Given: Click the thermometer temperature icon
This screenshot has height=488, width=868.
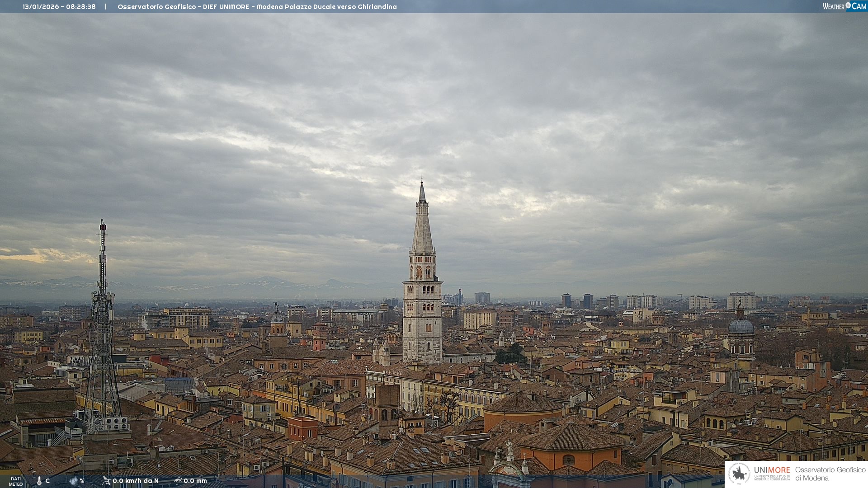Looking at the screenshot, I should (39, 481).
